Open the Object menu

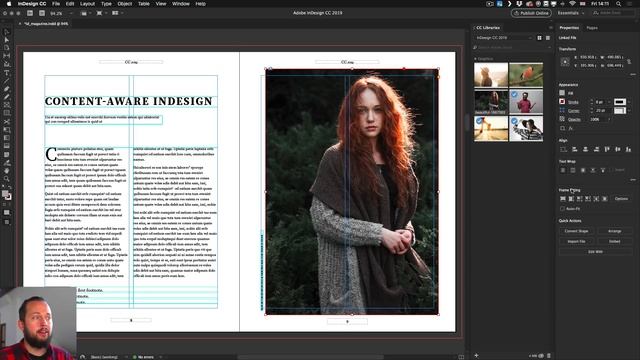pos(124,4)
